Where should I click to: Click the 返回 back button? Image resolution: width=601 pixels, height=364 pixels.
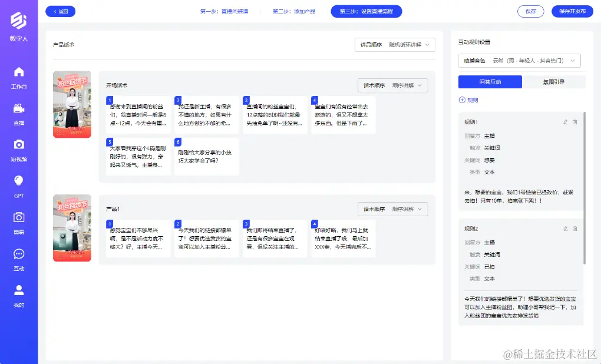[60, 12]
